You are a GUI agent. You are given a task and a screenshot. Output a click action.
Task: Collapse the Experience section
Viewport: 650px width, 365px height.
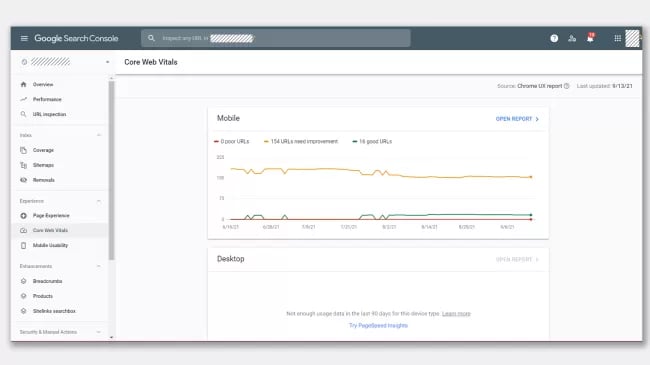(x=99, y=201)
